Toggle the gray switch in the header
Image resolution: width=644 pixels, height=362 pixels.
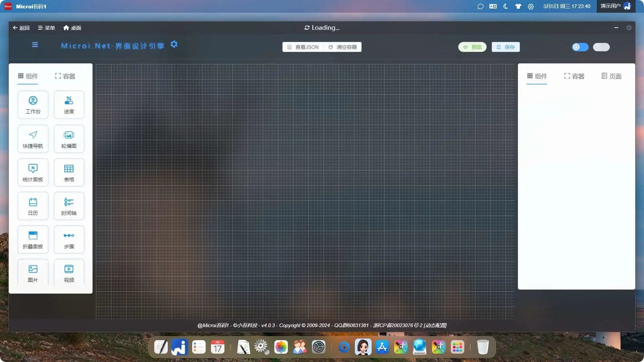[x=601, y=47]
